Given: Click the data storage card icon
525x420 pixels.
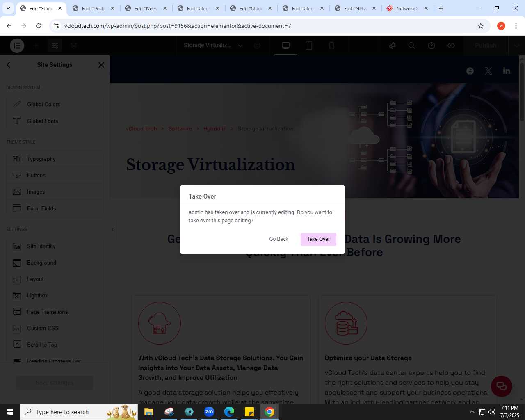Looking at the screenshot, I should point(346,323).
